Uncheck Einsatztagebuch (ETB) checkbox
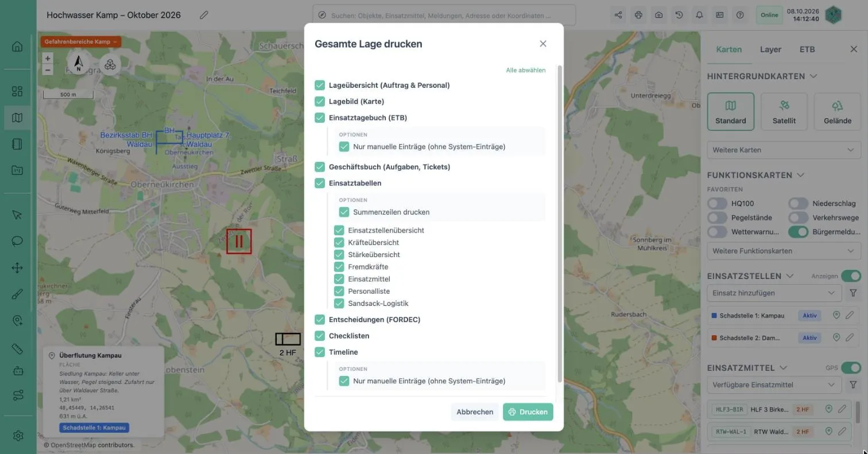Image resolution: width=868 pixels, height=454 pixels. click(x=320, y=118)
